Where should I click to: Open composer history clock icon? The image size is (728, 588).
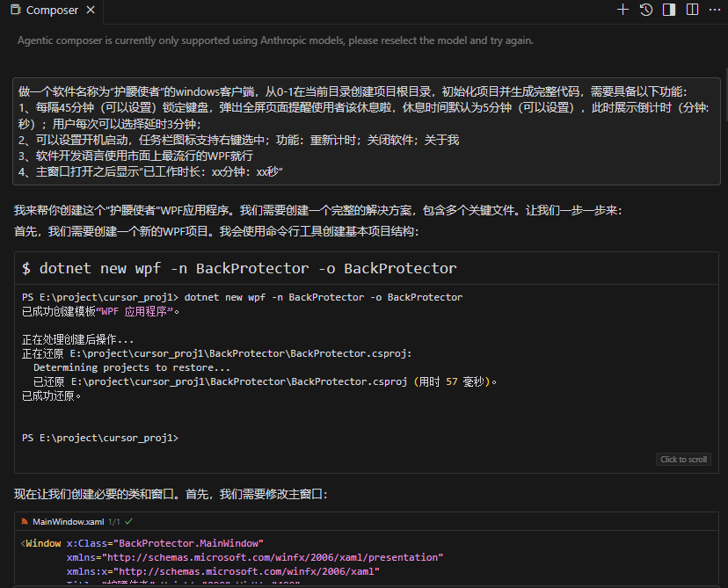click(x=646, y=10)
